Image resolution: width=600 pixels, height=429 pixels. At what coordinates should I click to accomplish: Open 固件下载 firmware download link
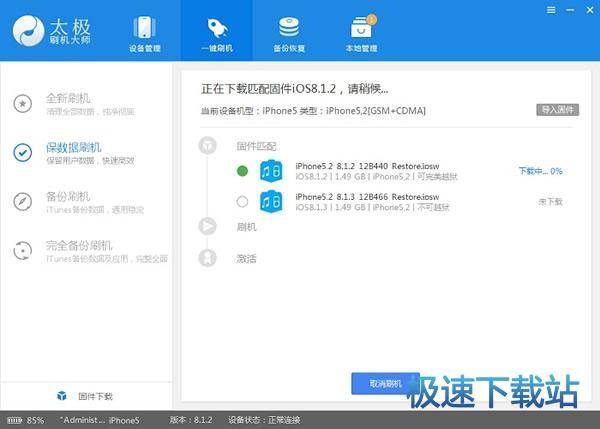(95, 396)
